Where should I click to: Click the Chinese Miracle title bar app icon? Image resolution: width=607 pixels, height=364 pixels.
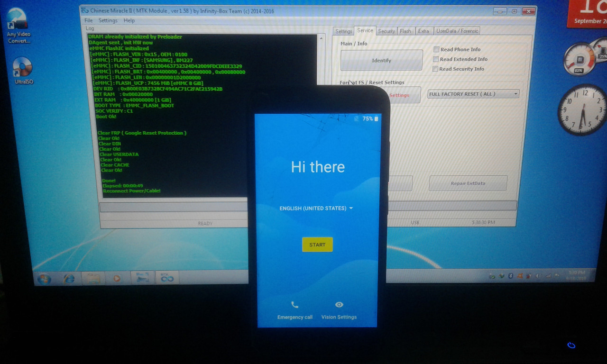pos(85,10)
